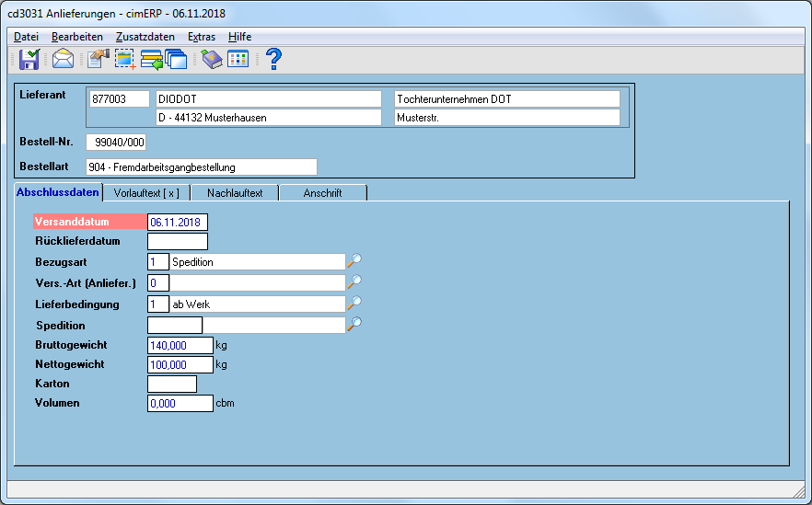Click the colored grid table icon
The height and width of the screenshot is (505, 812).
pyautogui.click(x=238, y=59)
